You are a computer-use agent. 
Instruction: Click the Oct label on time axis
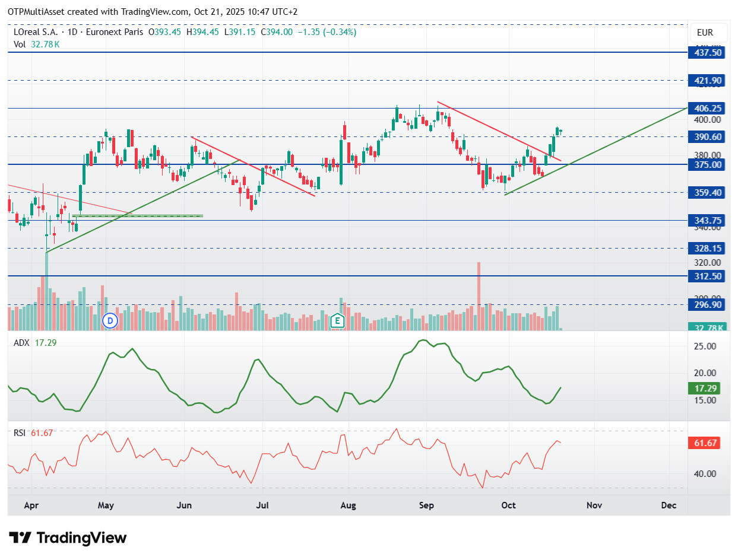click(509, 505)
